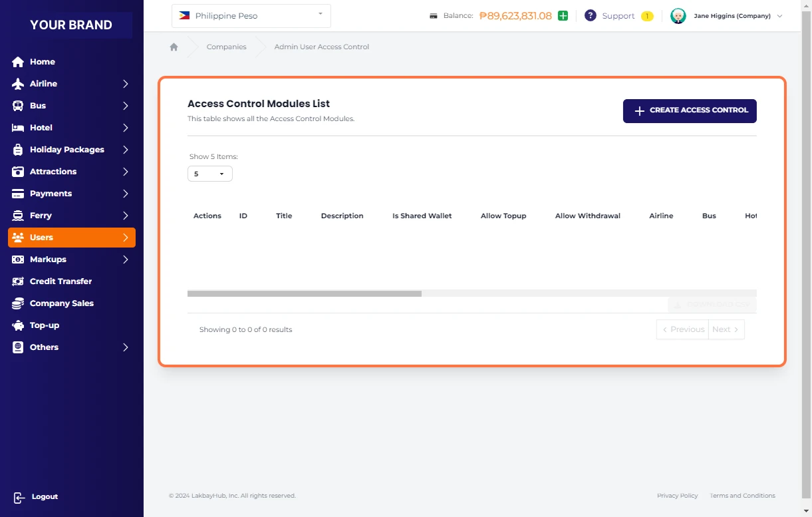Click the Company Sales coins icon
Image resolution: width=812 pixels, height=517 pixels.
coord(18,303)
